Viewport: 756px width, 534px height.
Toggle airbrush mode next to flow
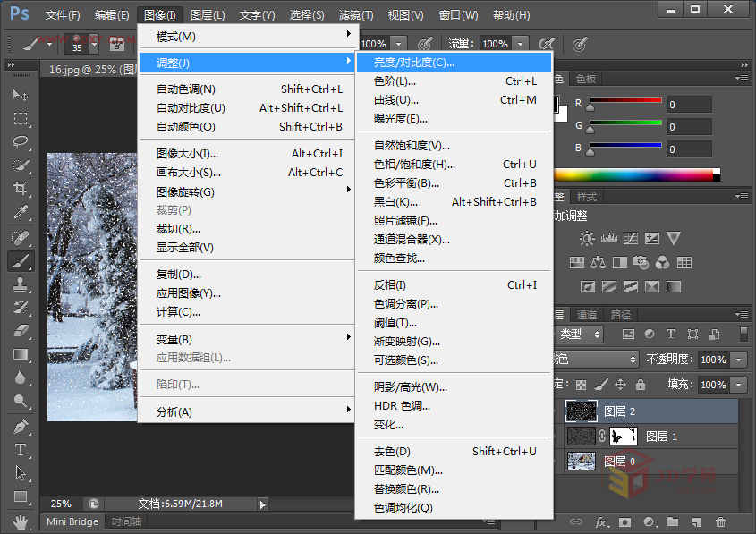[x=546, y=43]
